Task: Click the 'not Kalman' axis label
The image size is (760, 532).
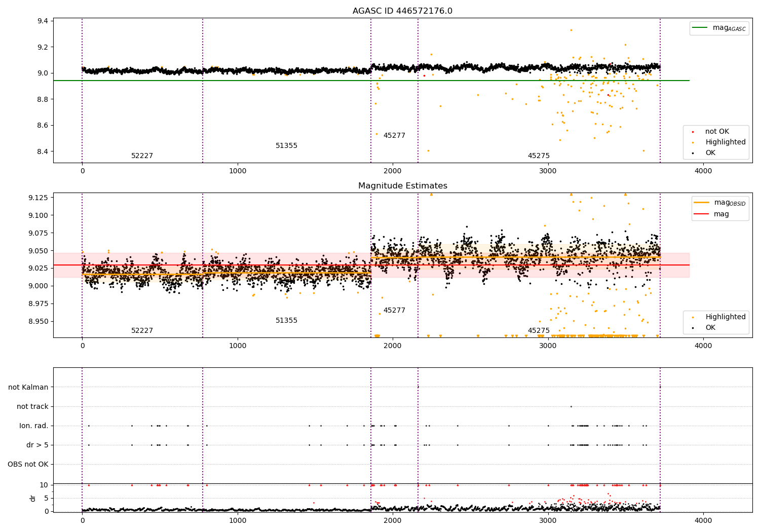Action: (x=28, y=388)
